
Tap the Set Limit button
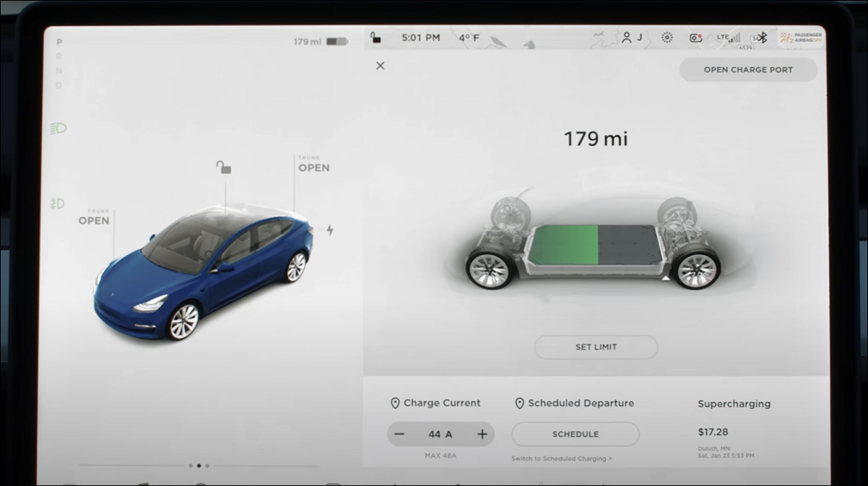pos(596,347)
